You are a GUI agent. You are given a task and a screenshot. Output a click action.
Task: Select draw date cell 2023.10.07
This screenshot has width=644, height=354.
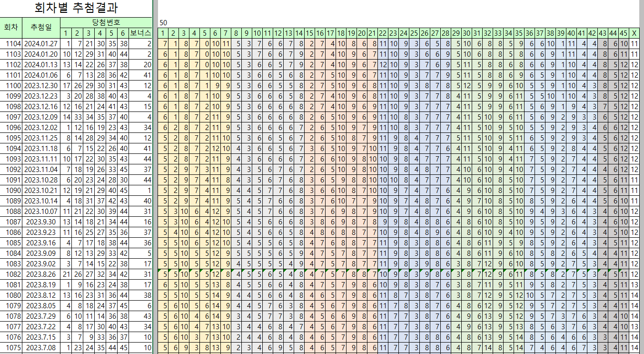click(41, 212)
